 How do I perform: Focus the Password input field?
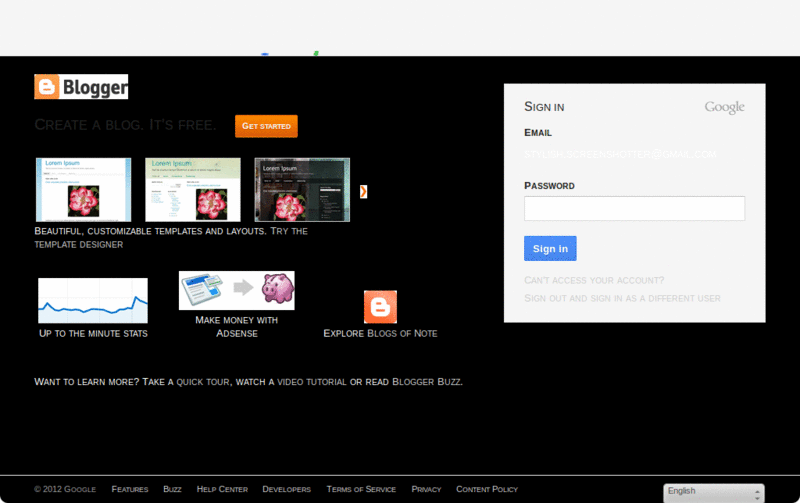[x=635, y=209]
